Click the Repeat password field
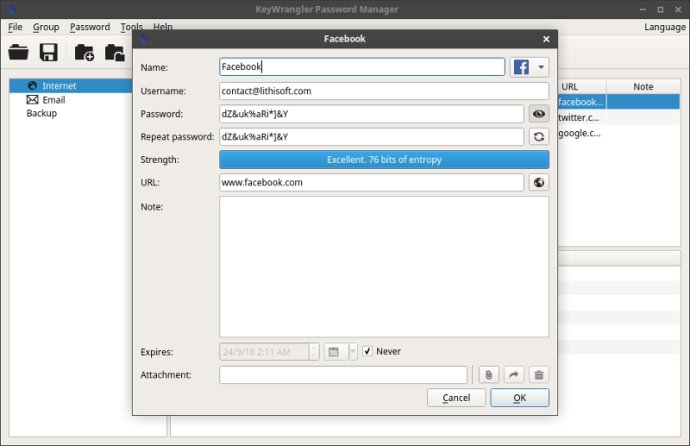 click(x=371, y=137)
